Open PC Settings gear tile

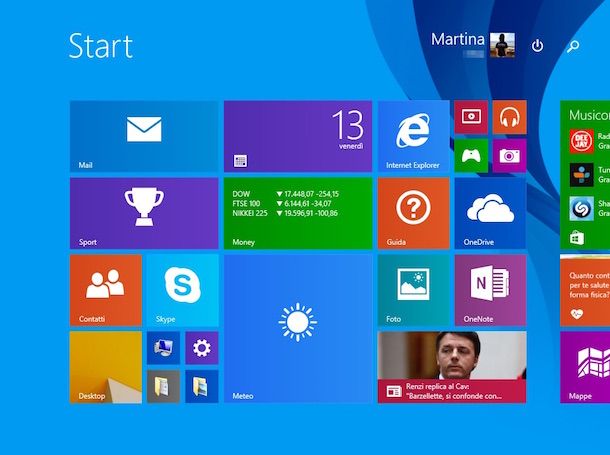[202, 348]
